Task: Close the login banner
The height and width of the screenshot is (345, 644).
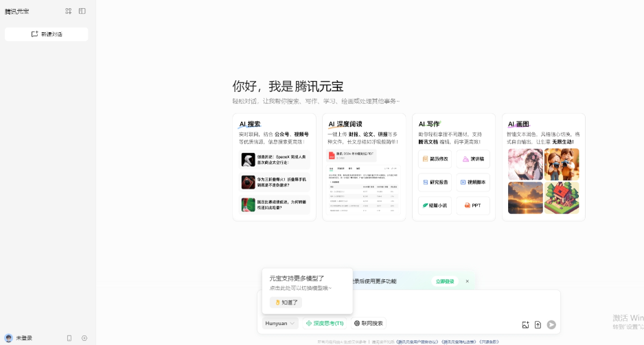Action: coord(467,281)
